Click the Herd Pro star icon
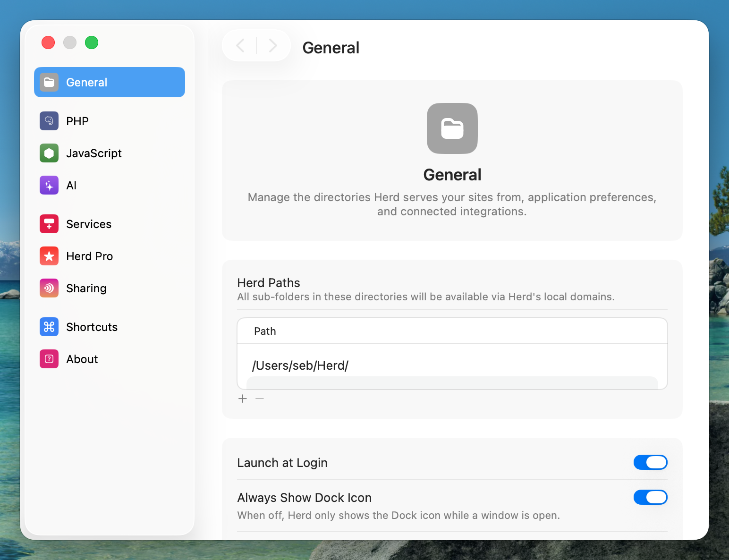729x560 pixels. [49, 256]
